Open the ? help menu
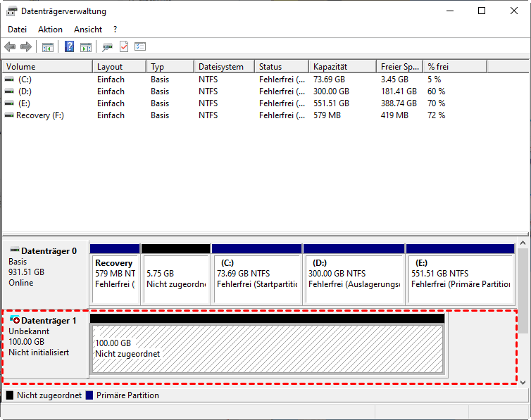 pos(115,30)
